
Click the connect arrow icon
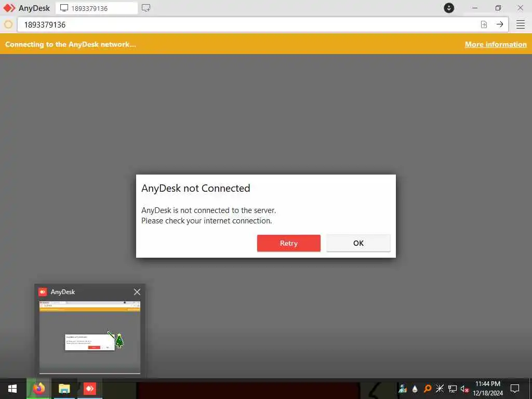point(500,24)
